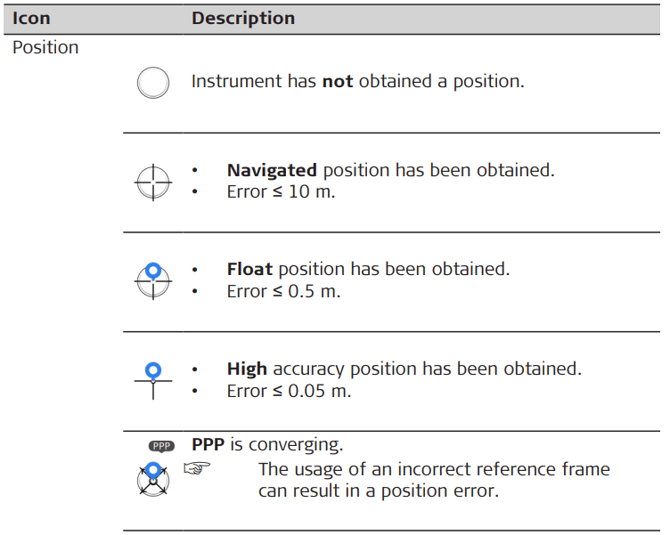Click the bold PPP text in description
The height and width of the screenshot is (535, 670).
click(x=209, y=444)
